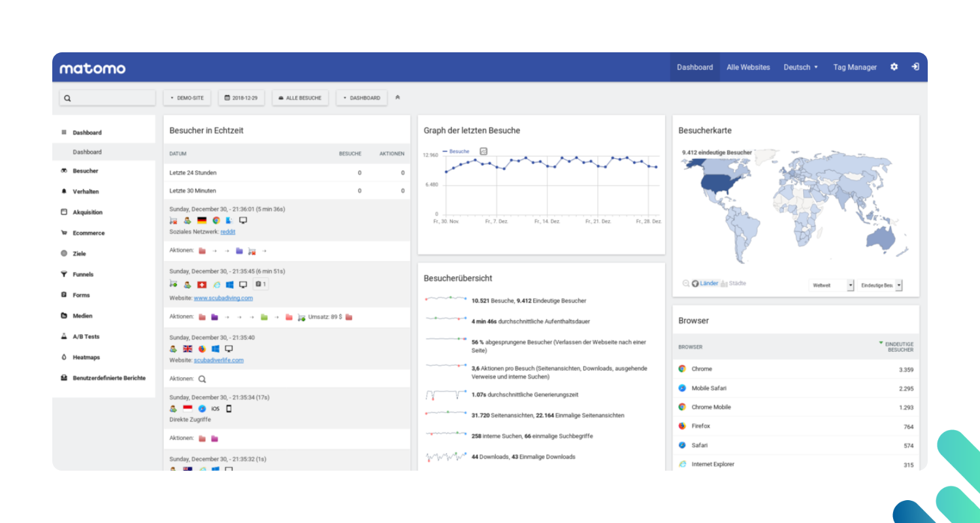This screenshot has width=980, height=523.
Task: Switch map view to Städte
Action: [x=736, y=284]
